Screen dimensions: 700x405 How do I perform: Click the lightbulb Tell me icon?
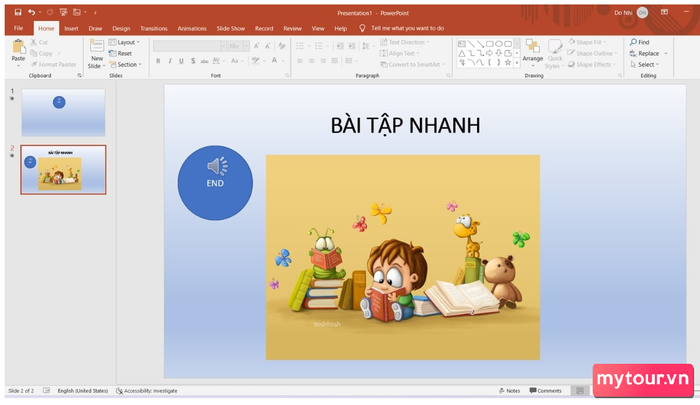pos(362,28)
